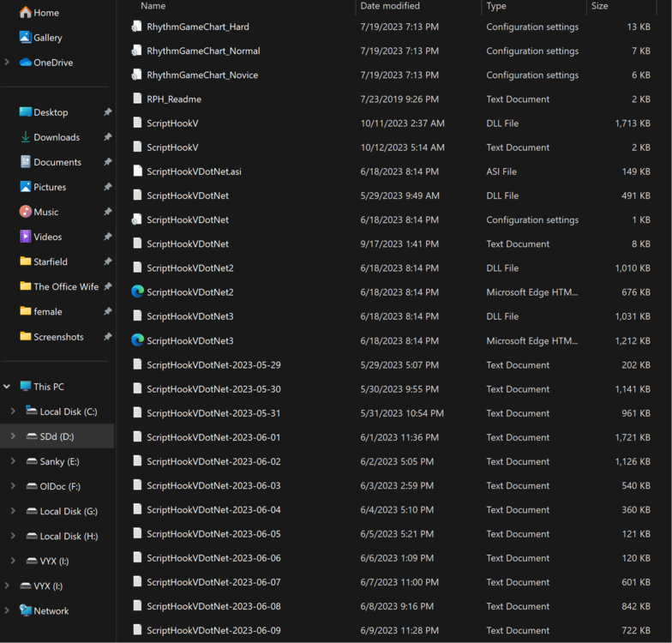Open the female pinned folder

pyautogui.click(x=41, y=312)
